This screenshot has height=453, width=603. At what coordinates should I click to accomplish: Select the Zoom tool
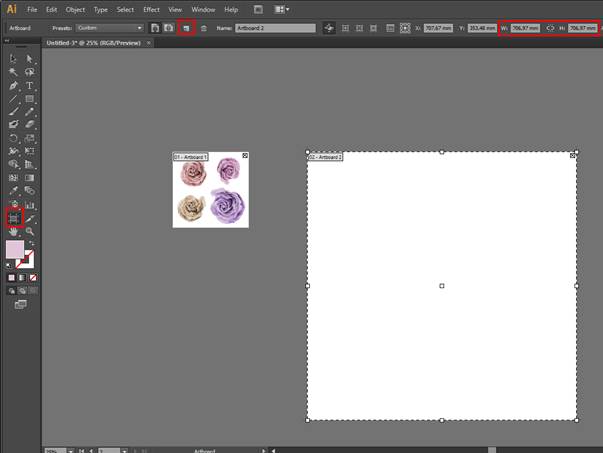point(30,231)
